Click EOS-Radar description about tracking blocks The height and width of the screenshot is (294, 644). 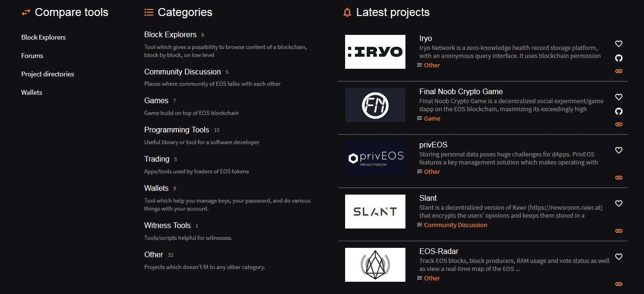point(514,265)
